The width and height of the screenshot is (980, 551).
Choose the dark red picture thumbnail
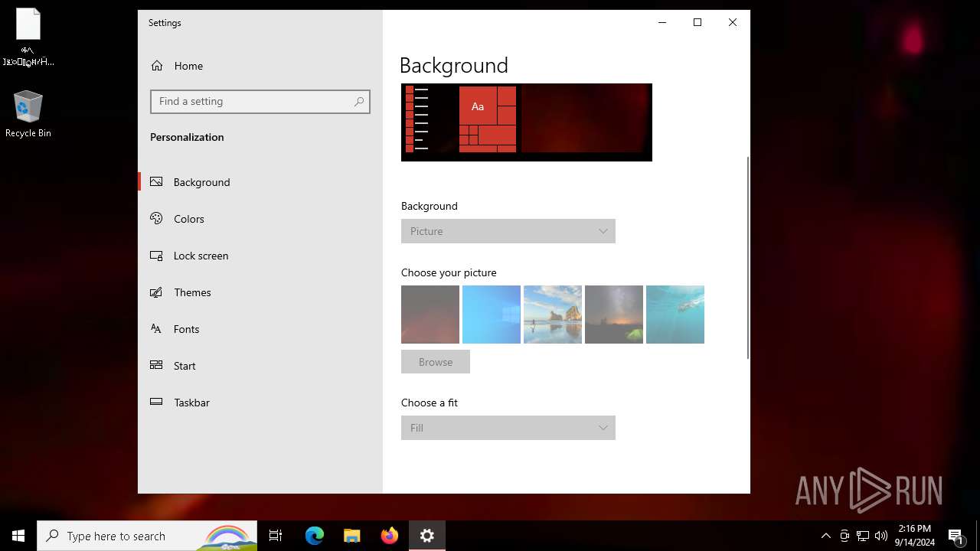430,315
